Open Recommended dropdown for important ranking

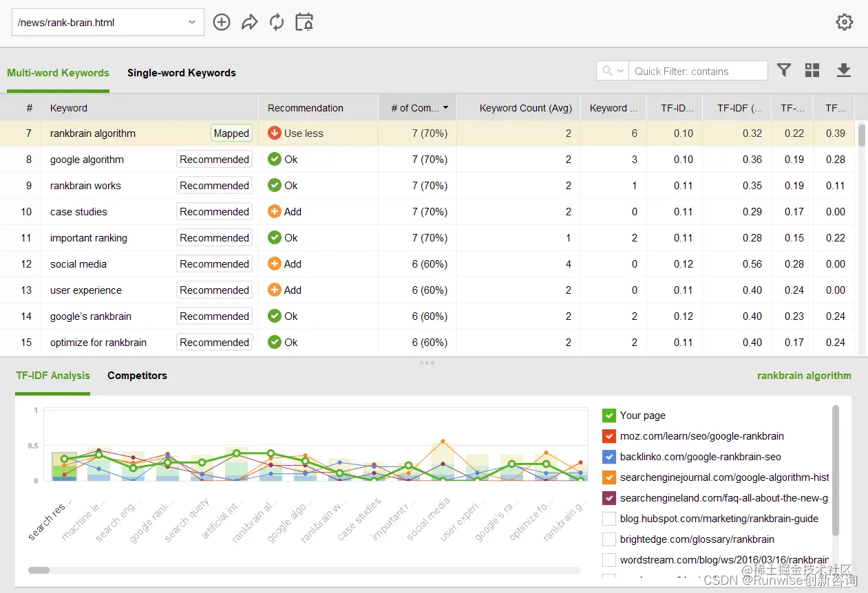214,238
